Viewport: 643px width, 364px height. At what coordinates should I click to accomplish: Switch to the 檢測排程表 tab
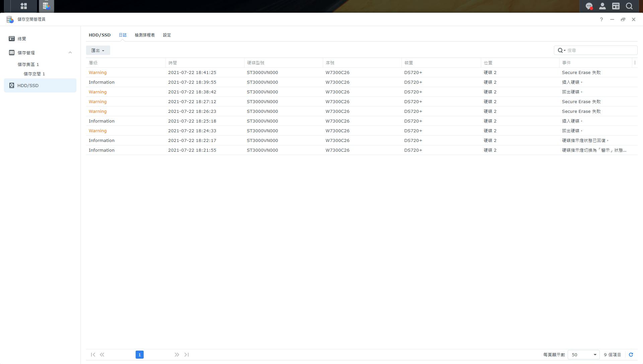pyautogui.click(x=145, y=35)
